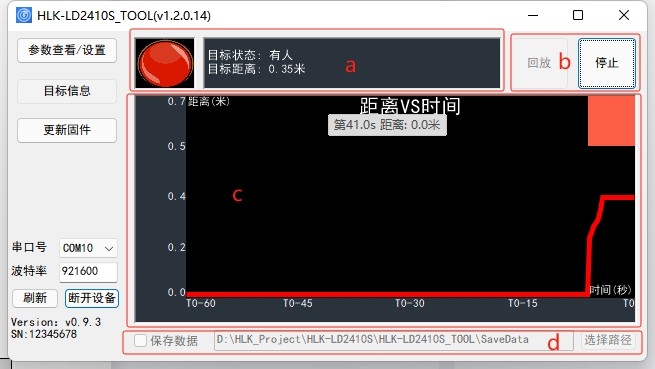
Task: Click the 回放 playback button
Action: [539, 63]
